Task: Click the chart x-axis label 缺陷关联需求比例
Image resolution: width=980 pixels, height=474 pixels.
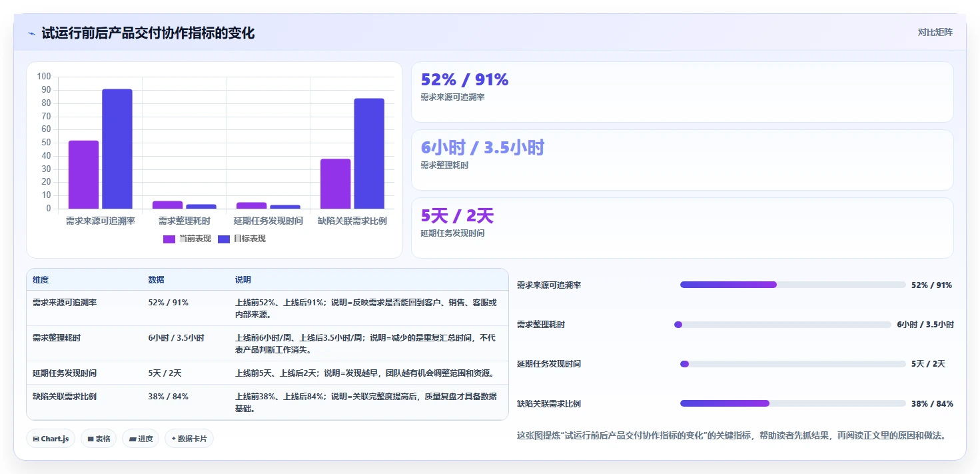Action: [352, 221]
